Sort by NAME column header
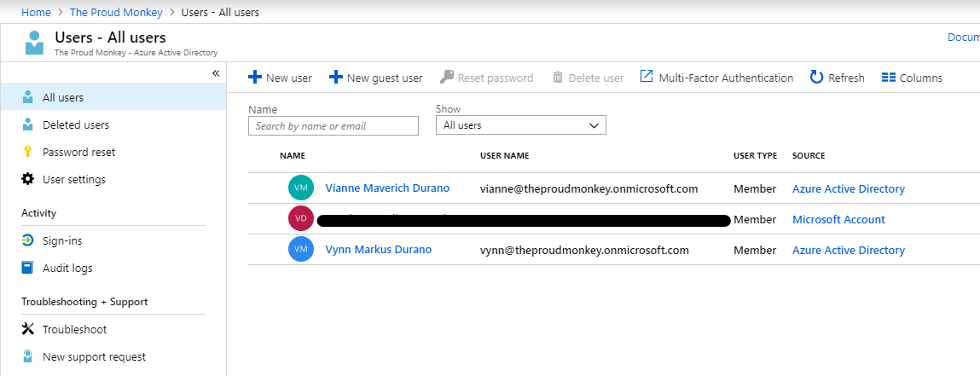The height and width of the screenshot is (376, 980). (x=292, y=155)
